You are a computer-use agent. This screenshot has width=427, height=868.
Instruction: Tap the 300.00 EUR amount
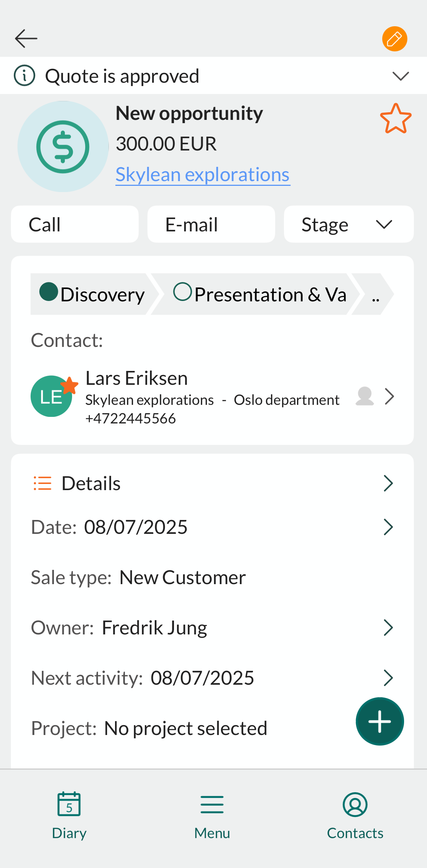tap(166, 144)
